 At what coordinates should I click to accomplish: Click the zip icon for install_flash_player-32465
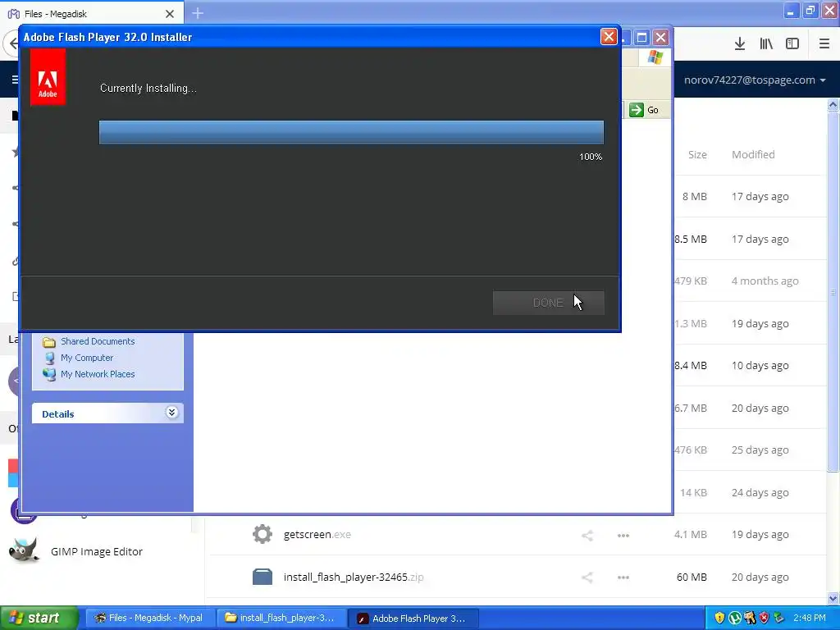point(262,577)
